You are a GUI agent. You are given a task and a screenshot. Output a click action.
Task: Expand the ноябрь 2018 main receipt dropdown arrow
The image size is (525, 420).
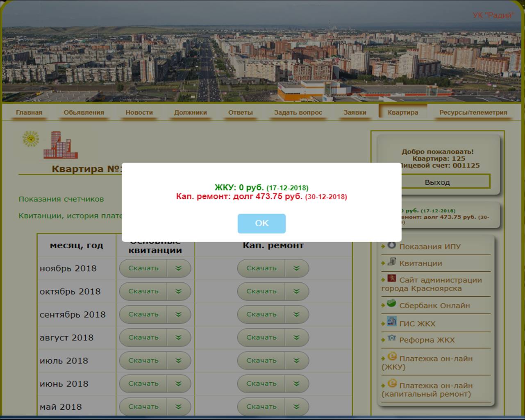178,268
